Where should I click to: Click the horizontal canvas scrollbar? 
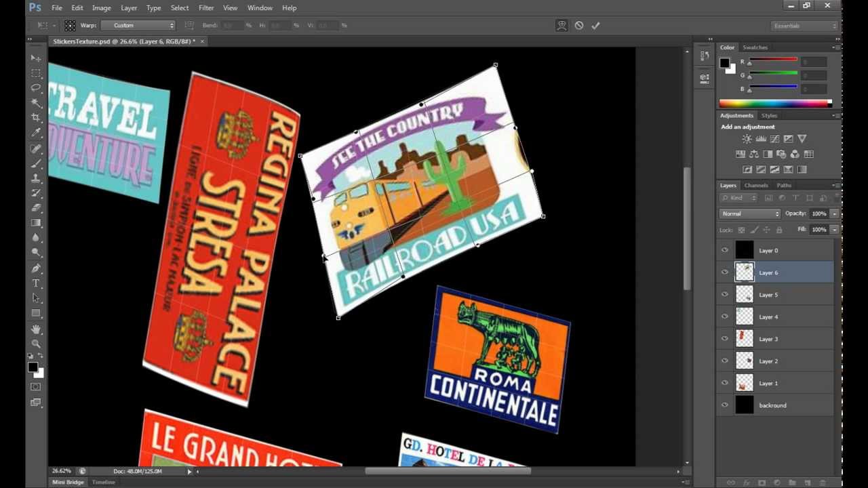(x=448, y=471)
